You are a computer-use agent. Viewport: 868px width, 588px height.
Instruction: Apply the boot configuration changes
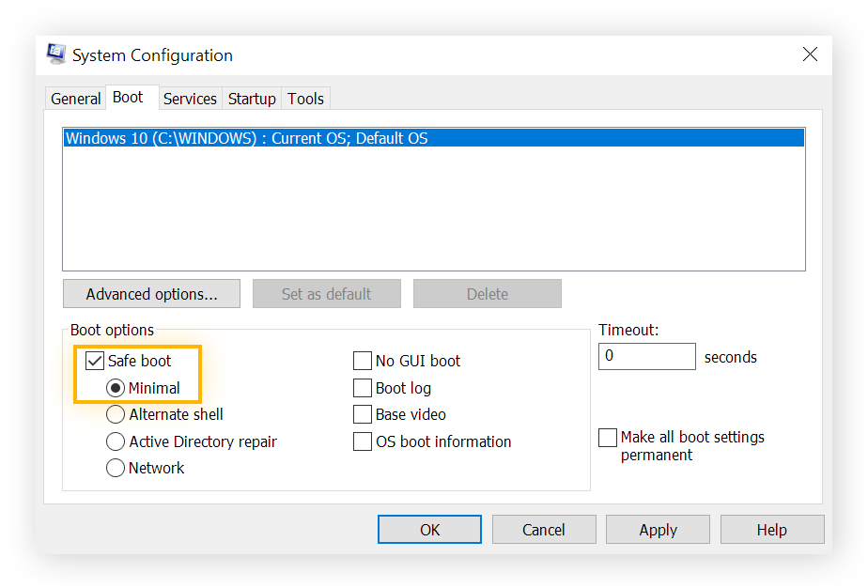click(658, 529)
